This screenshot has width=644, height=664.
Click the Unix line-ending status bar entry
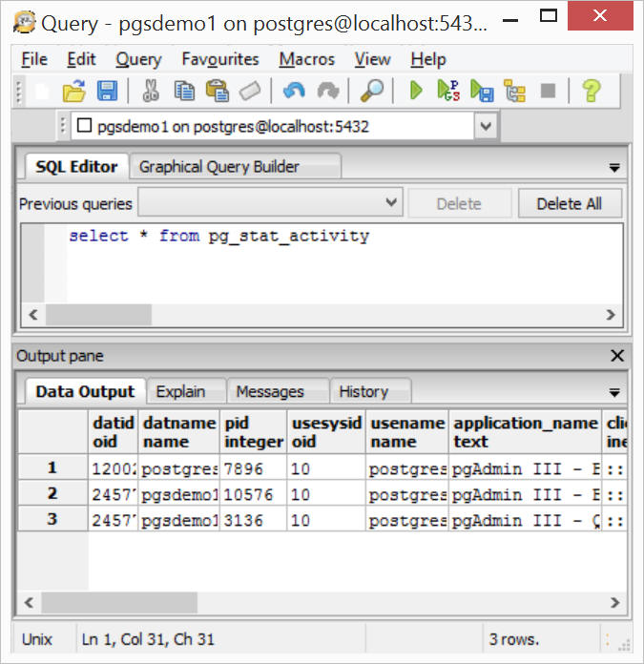(37, 639)
